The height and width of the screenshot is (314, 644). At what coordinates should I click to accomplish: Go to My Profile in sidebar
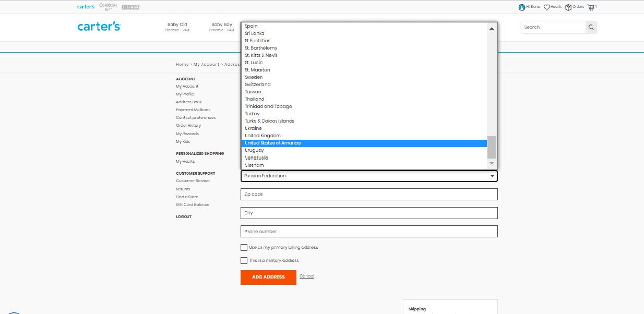185,94
